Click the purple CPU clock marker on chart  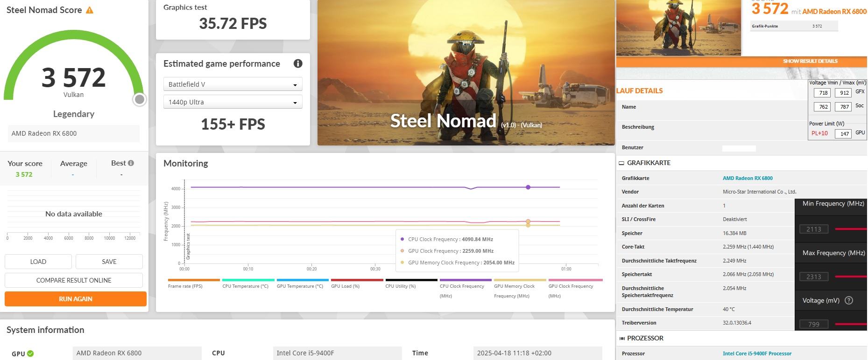point(528,187)
